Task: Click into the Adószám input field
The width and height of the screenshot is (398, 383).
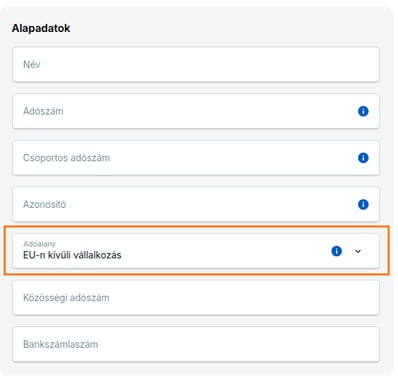Action: point(196,111)
